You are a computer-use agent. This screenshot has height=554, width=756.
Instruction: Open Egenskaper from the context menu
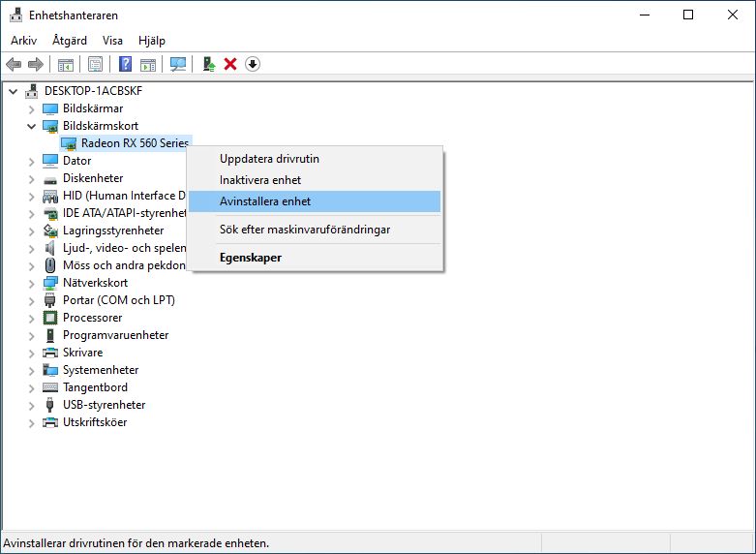click(315, 258)
